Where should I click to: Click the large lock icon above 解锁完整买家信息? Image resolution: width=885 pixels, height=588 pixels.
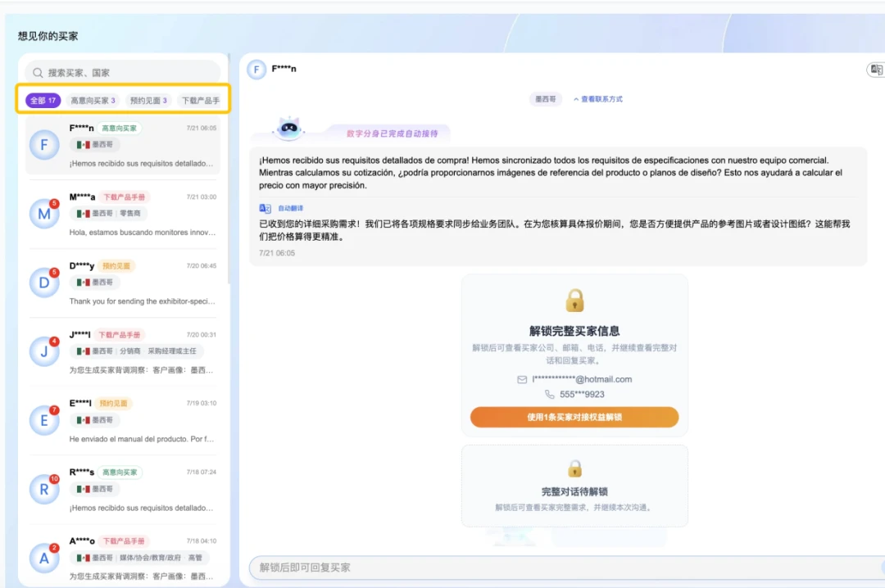click(x=574, y=301)
